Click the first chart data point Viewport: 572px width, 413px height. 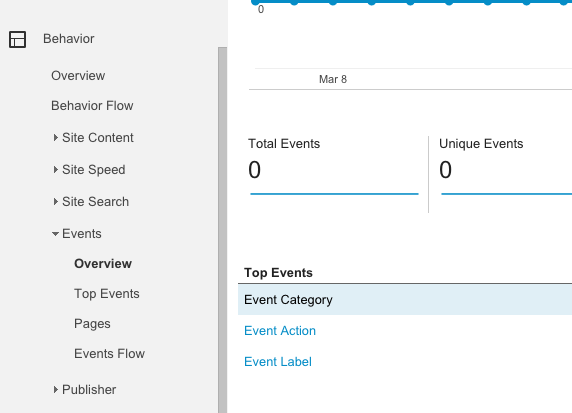255,2
